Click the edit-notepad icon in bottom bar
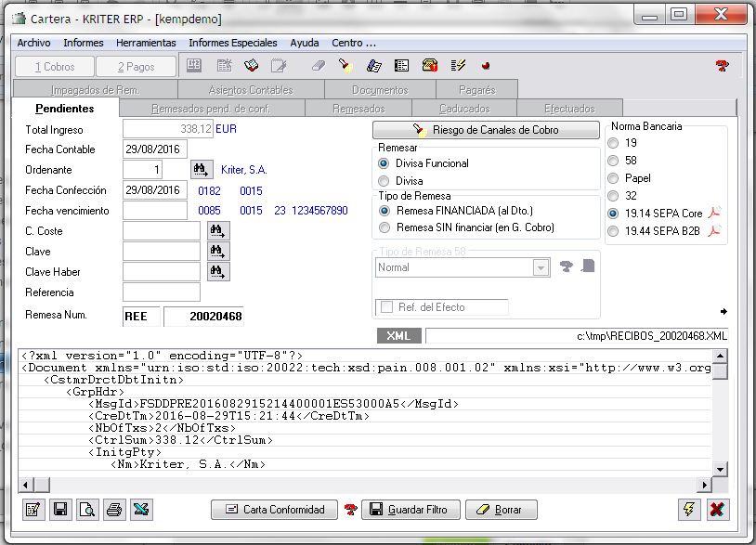Screen dimensions: 756x545 33,510
